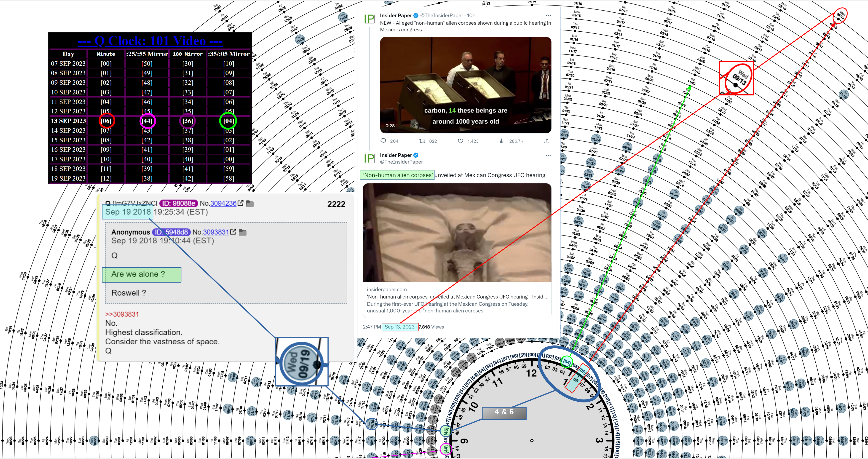Click the verified badge on the first tweet
Screen dimensions: 868x459
click(416, 15)
